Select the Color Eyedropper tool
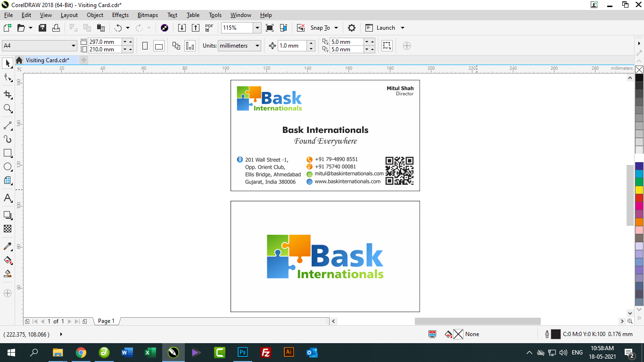The image size is (644, 362). click(8, 246)
